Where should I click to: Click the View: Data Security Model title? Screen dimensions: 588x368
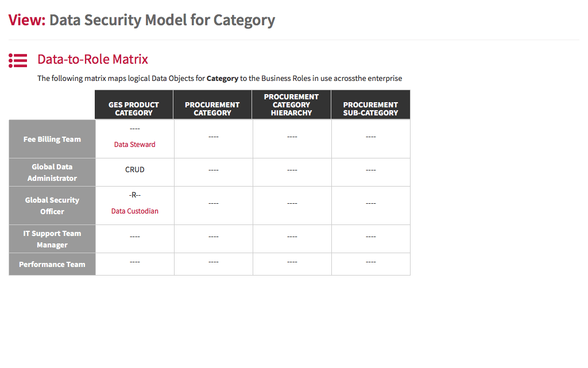pyautogui.click(x=142, y=20)
